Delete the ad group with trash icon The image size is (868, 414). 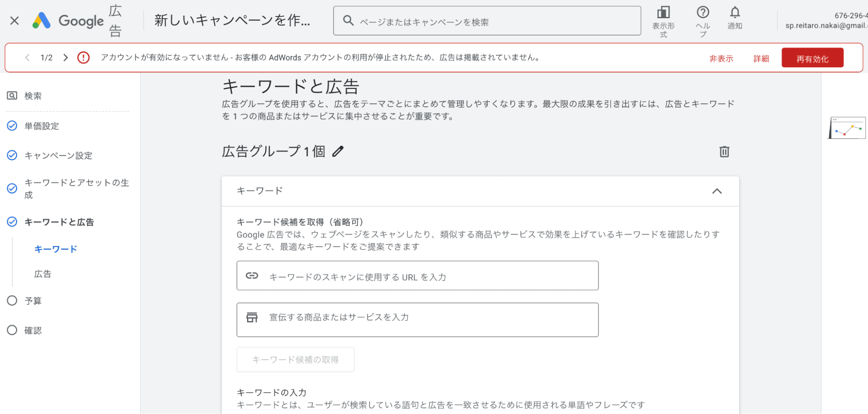724,152
